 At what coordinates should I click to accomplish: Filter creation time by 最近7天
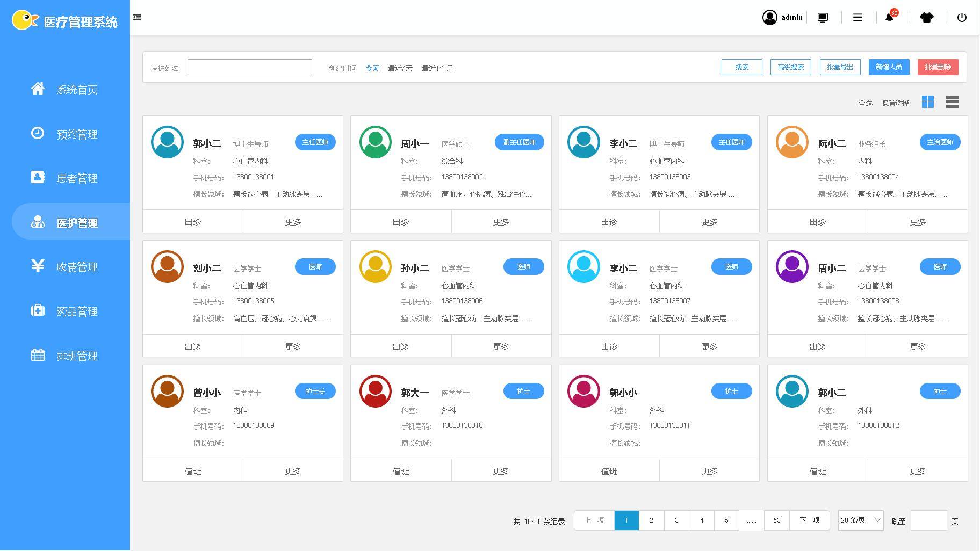(400, 68)
